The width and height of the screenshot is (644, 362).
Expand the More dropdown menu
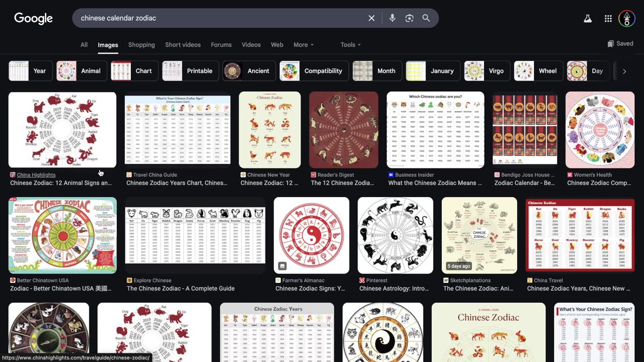[x=303, y=45]
